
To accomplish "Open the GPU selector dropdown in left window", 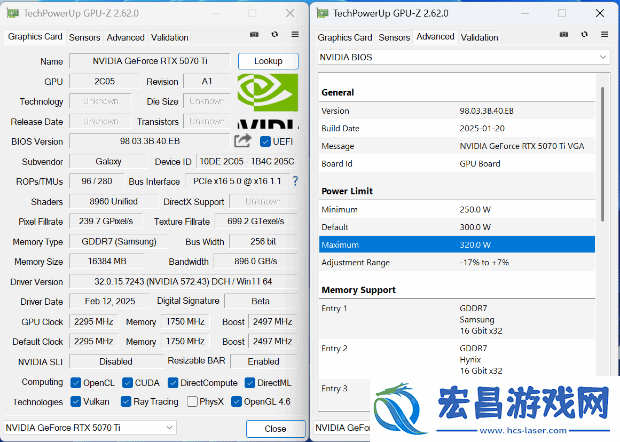I will pyautogui.click(x=90, y=428).
